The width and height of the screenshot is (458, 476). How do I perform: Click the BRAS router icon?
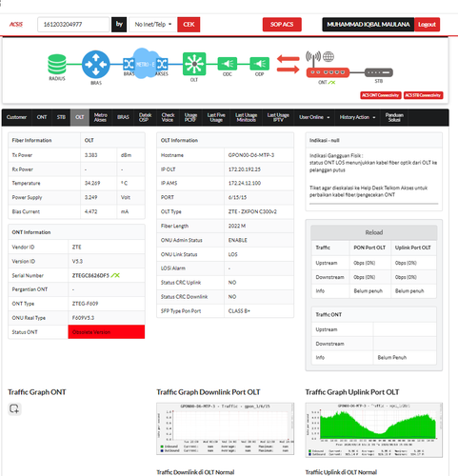click(x=96, y=64)
